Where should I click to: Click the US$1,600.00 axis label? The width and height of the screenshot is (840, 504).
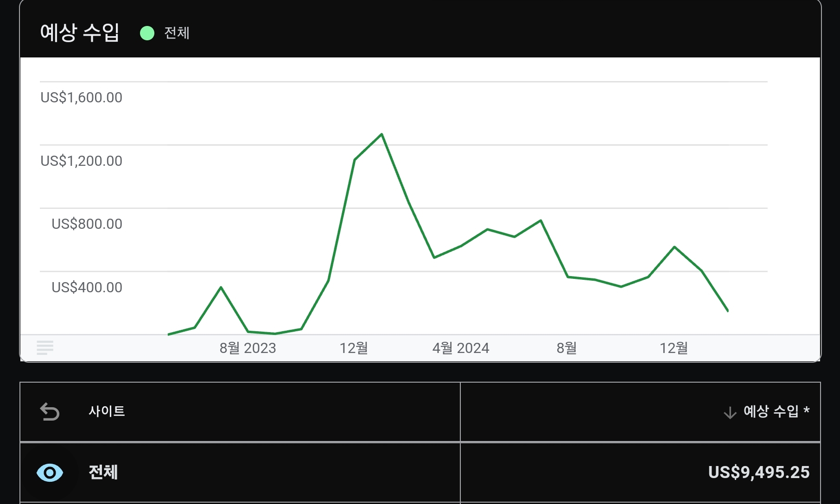[x=81, y=97]
